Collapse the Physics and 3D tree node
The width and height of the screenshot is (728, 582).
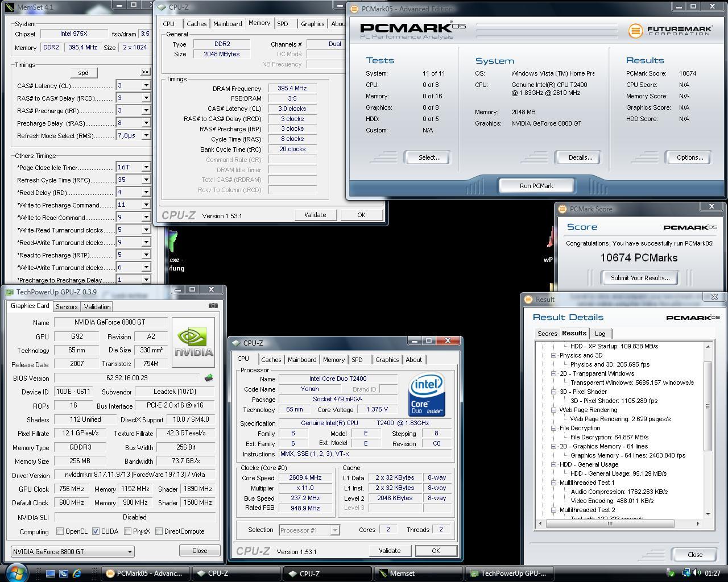pyautogui.click(x=553, y=355)
